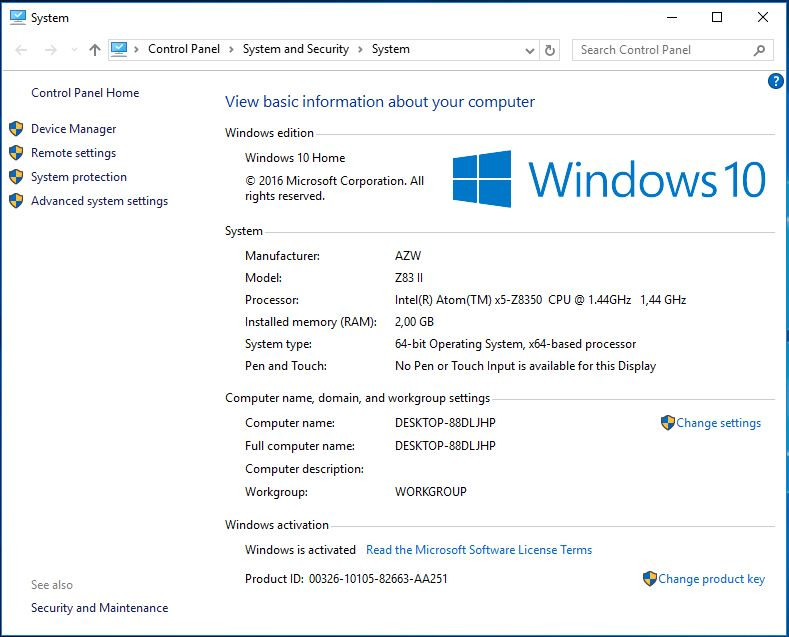Click the shield icon beside System protection
Viewport: 789px width, 637px height.
pyautogui.click(x=16, y=177)
